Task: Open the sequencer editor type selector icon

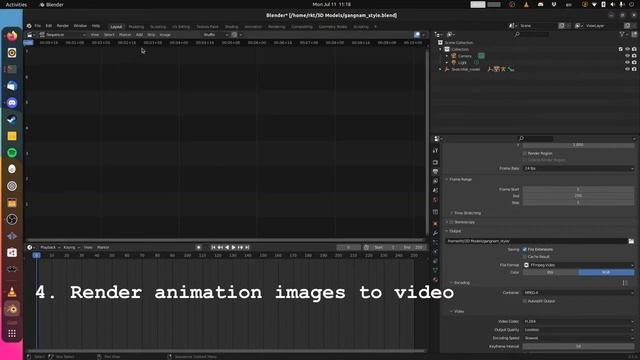Action: [30, 35]
